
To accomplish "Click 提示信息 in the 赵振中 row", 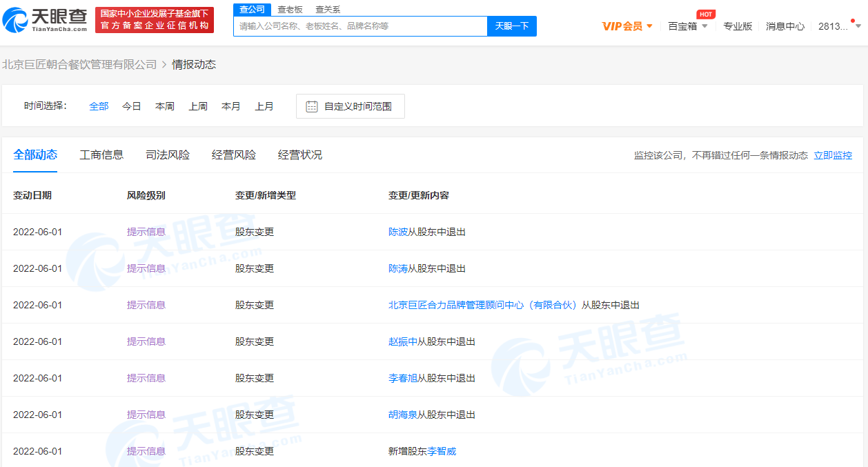I will click(x=146, y=341).
